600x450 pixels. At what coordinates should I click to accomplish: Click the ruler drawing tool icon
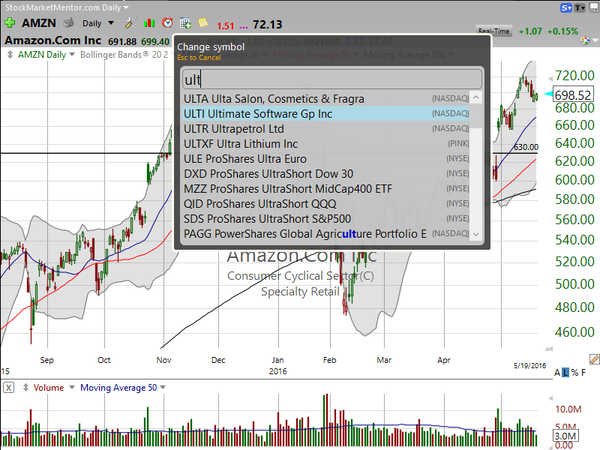click(594, 359)
